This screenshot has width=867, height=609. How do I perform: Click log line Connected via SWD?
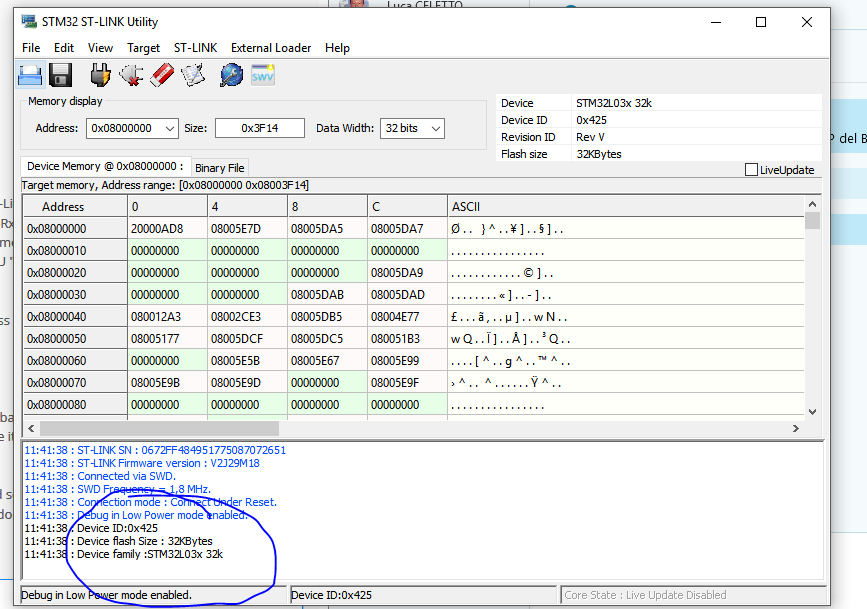tap(100, 476)
